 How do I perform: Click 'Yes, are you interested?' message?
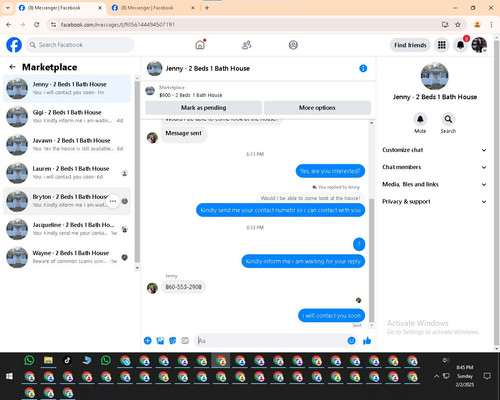(330, 171)
